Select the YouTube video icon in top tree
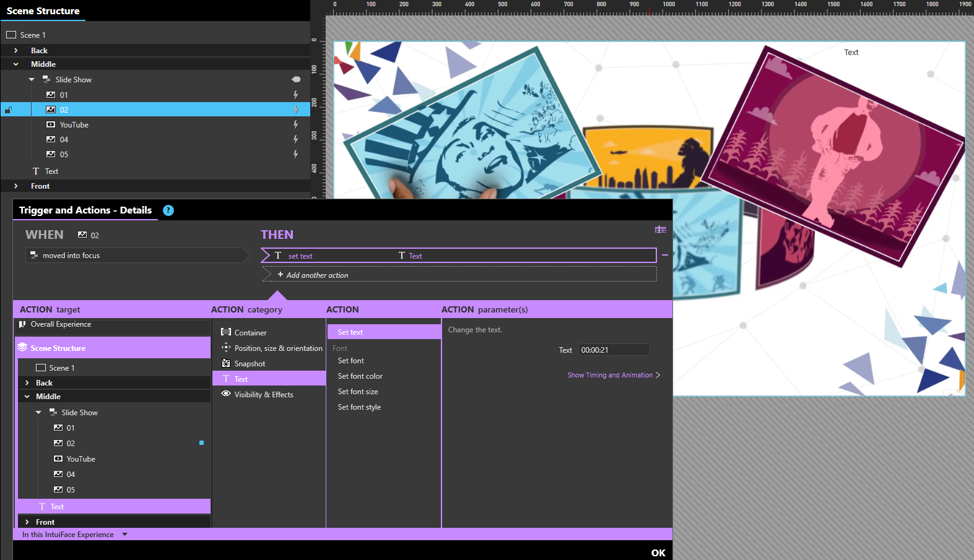 (51, 124)
